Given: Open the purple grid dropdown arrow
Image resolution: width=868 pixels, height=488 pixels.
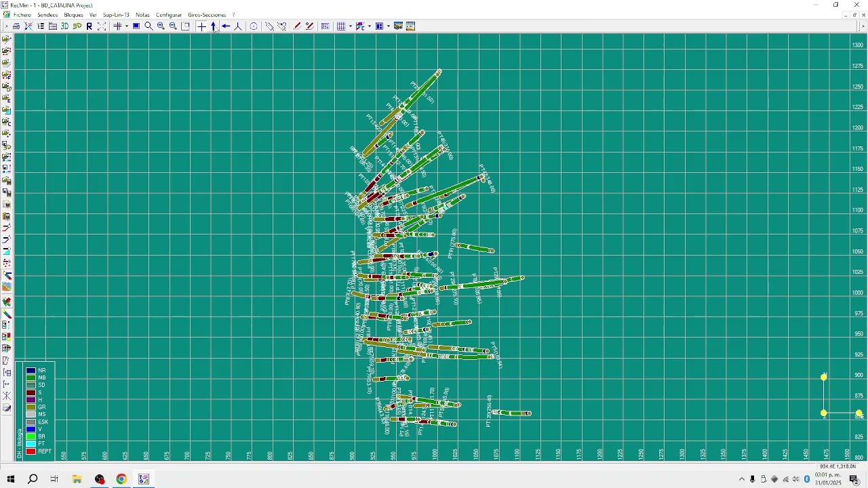Looking at the screenshot, I should pyautogui.click(x=350, y=26).
